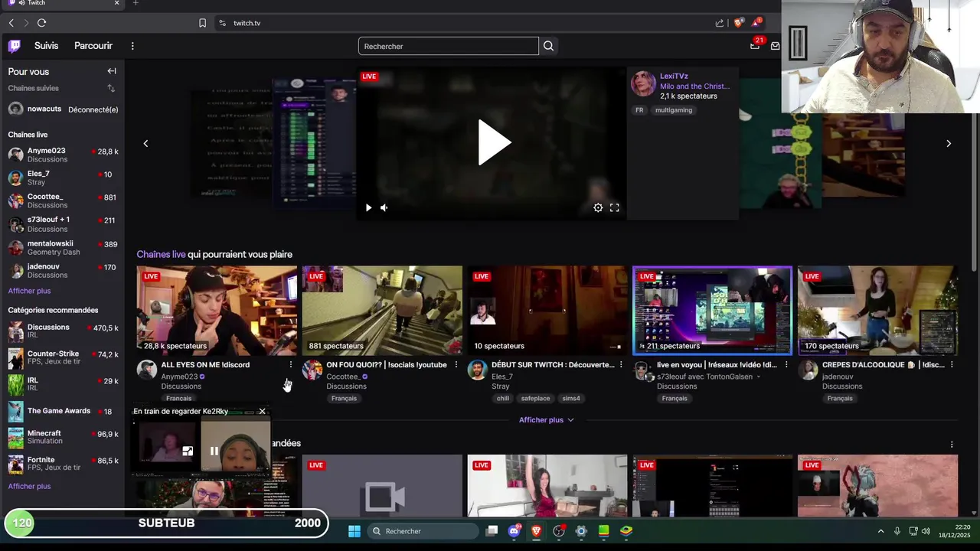Open Brave browser from taskbar

tap(537, 531)
